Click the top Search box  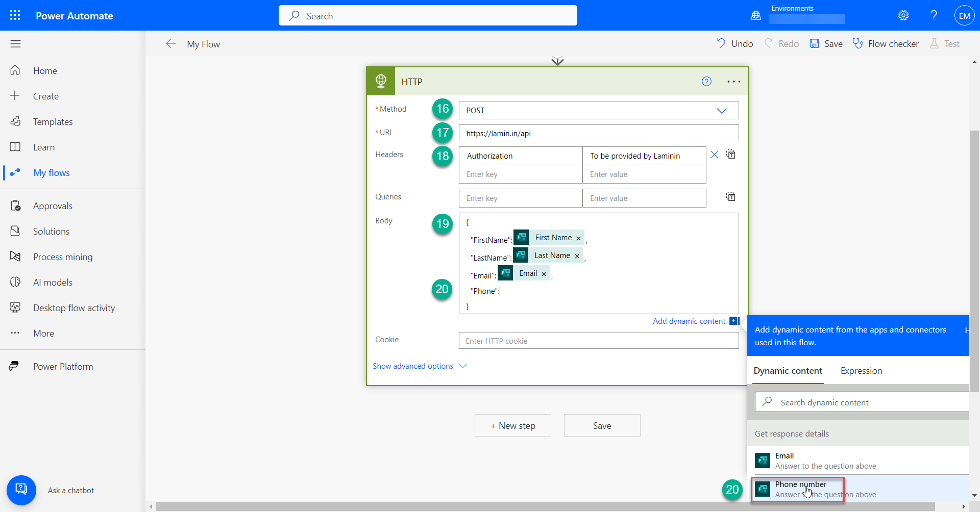point(428,16)
